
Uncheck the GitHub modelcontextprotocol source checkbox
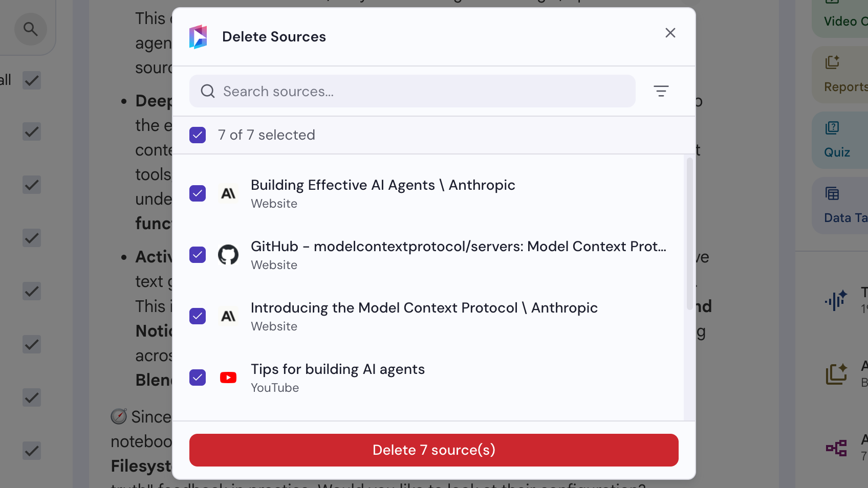click(198, 255)
